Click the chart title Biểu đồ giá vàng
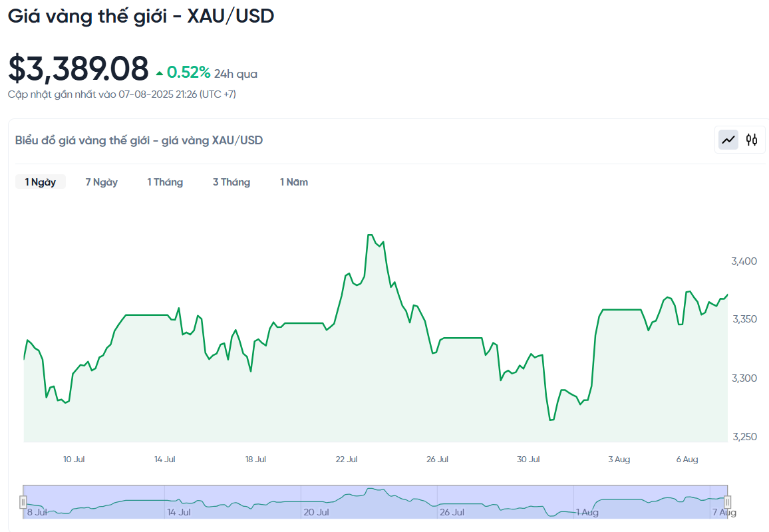769x532 pixels. [139, 141]
